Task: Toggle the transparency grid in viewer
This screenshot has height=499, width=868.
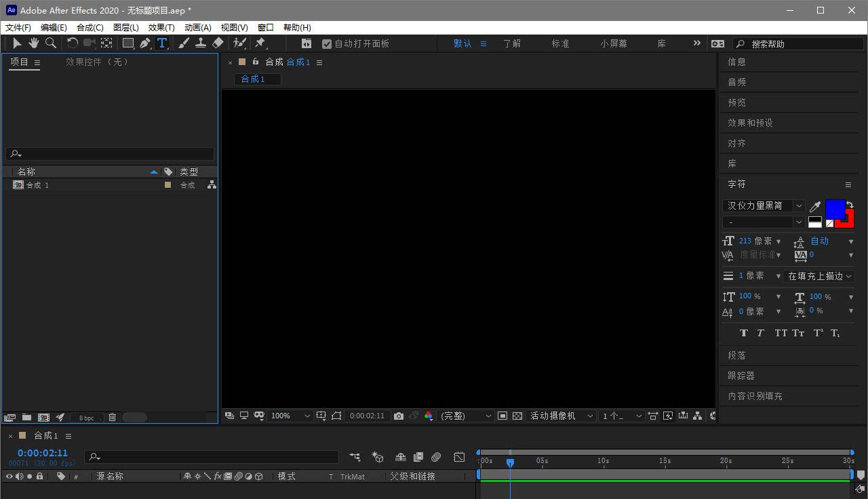Action: pos(517,416)
